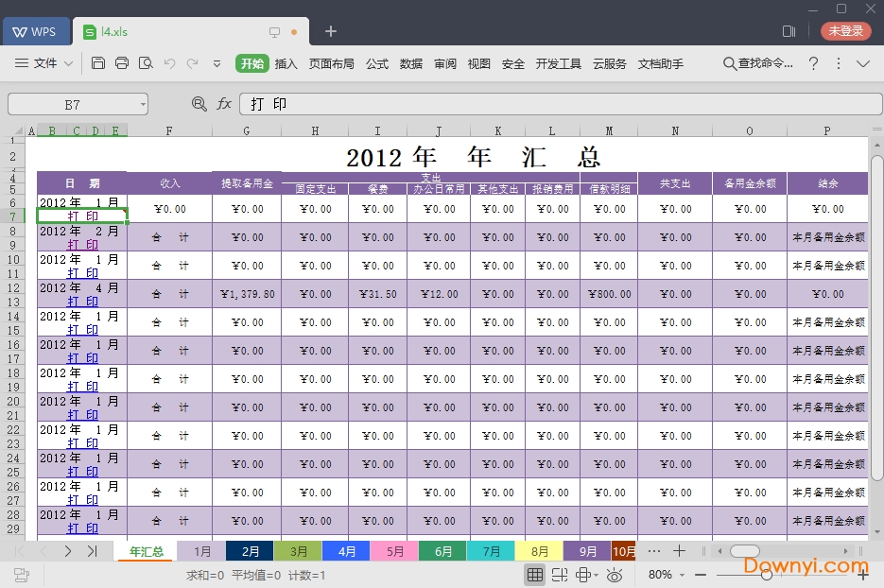Click the Undo arrow icon

tap(170, 63)
